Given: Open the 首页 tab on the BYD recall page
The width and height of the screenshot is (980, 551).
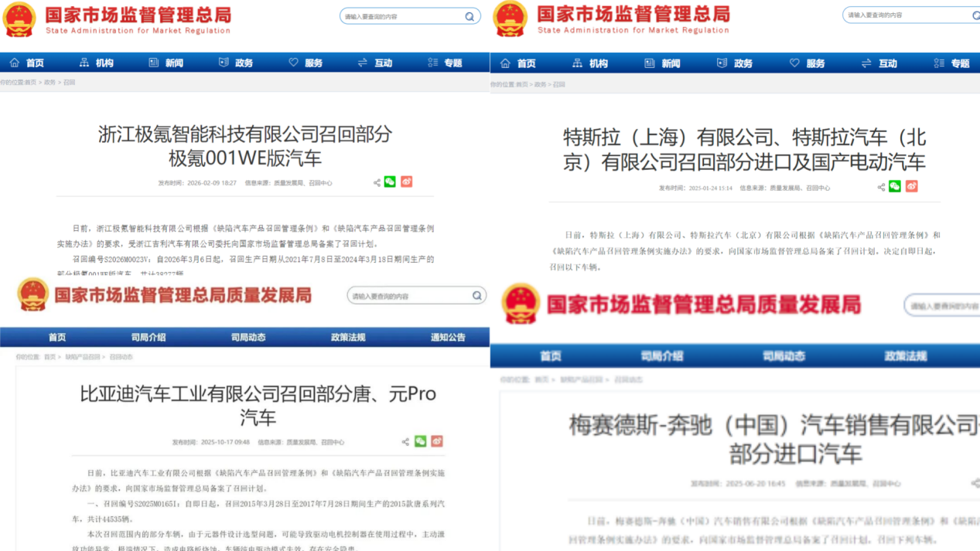Looking at the screenshot, I should pos(57,337).
